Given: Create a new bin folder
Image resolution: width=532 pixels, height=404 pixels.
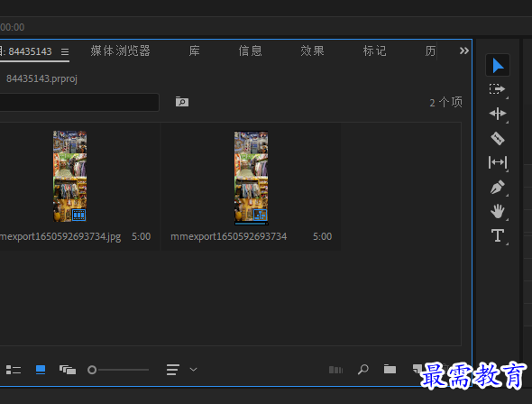Looking at the screenshot, I should pos(390,369).
